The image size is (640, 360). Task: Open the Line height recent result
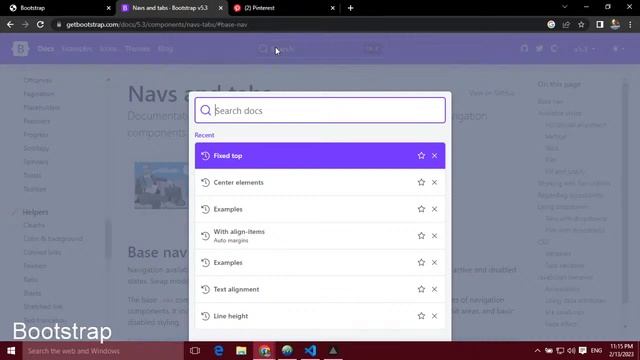tap(320, 316)
